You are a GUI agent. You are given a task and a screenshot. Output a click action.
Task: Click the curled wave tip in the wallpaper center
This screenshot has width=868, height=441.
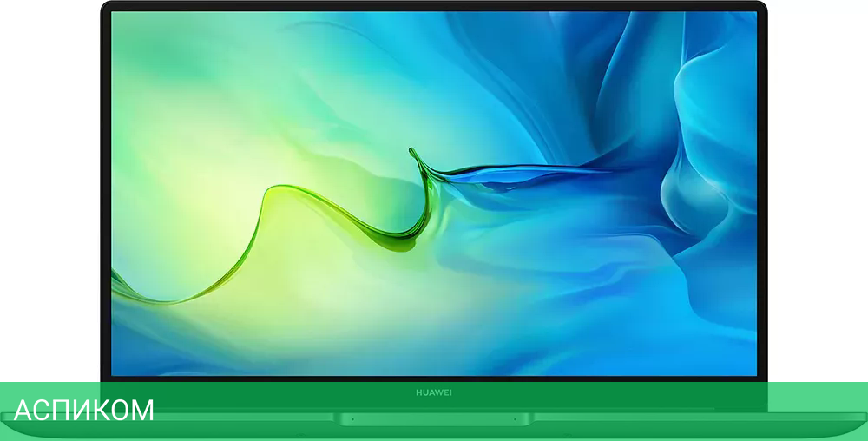click(x=413, y=156)
